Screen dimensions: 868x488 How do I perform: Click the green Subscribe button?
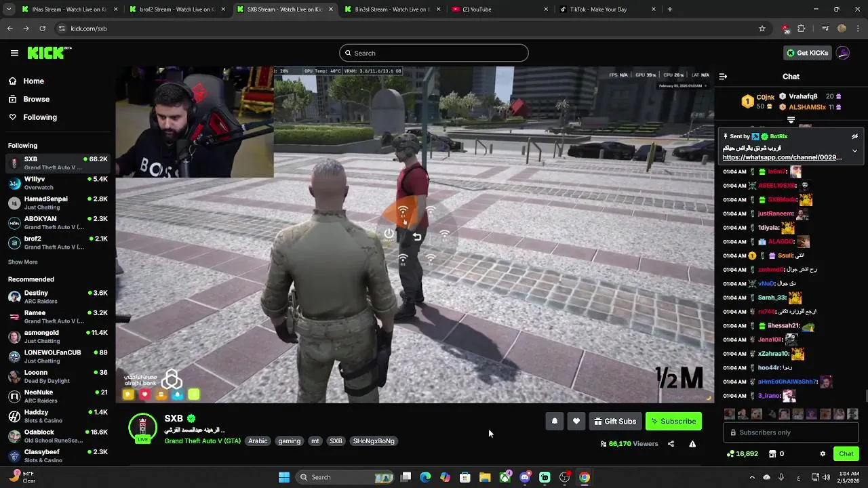pyautogui.click(x=673, y=422)
